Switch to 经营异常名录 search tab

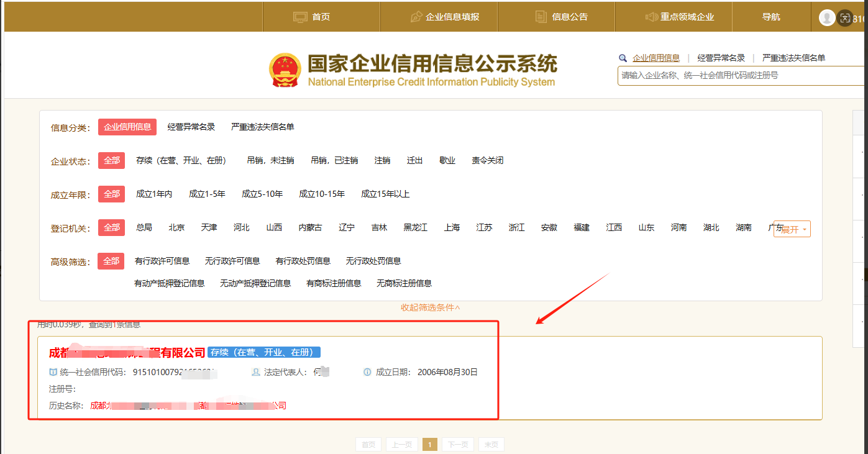(x=721, y=58)
